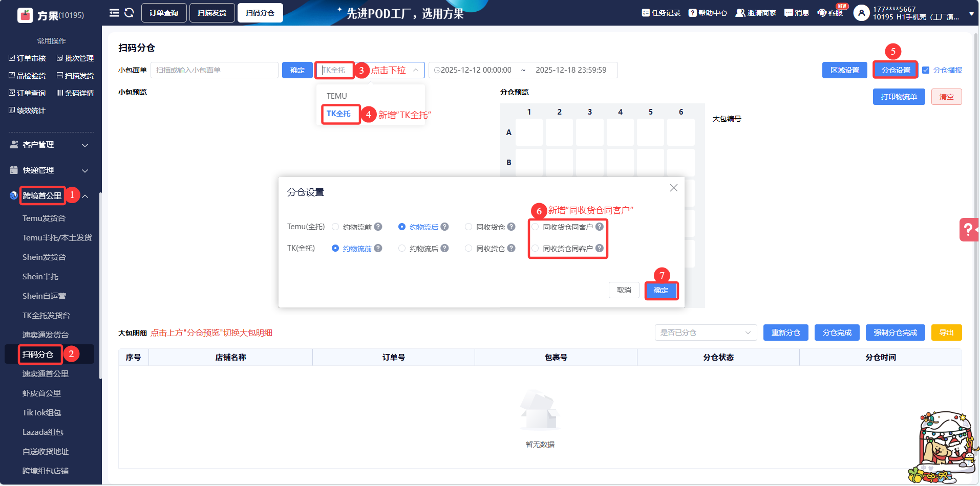Select Temu(全托) 约物流前 radio
Screen dimensions: 980x486
point(335,227)
